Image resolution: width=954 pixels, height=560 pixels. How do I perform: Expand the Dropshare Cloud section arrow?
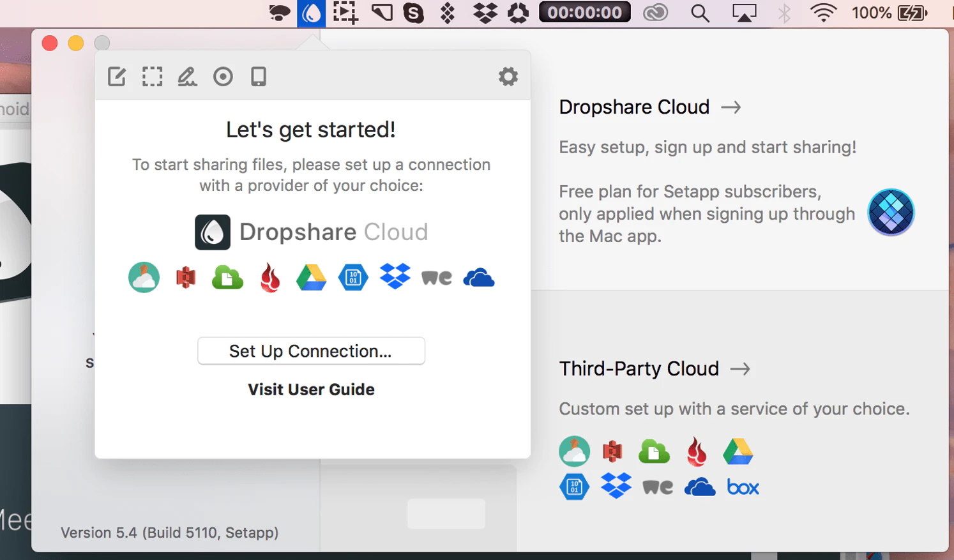click(x=732, y=107)
